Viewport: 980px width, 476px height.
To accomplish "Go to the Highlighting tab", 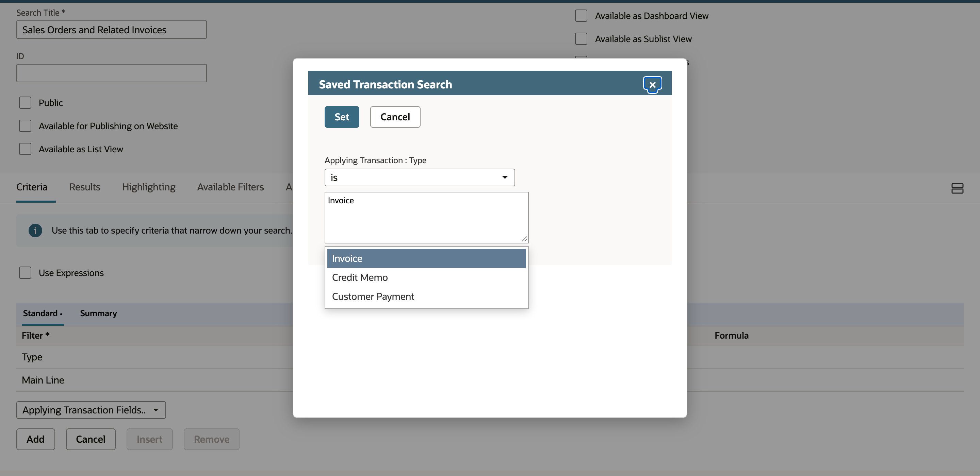I will click(x=149, y=187).
